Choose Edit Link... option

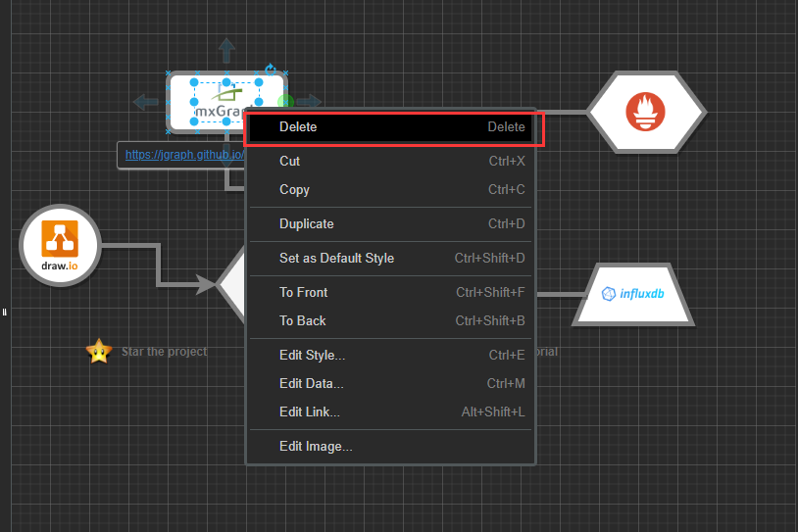(x=391, y=411)
